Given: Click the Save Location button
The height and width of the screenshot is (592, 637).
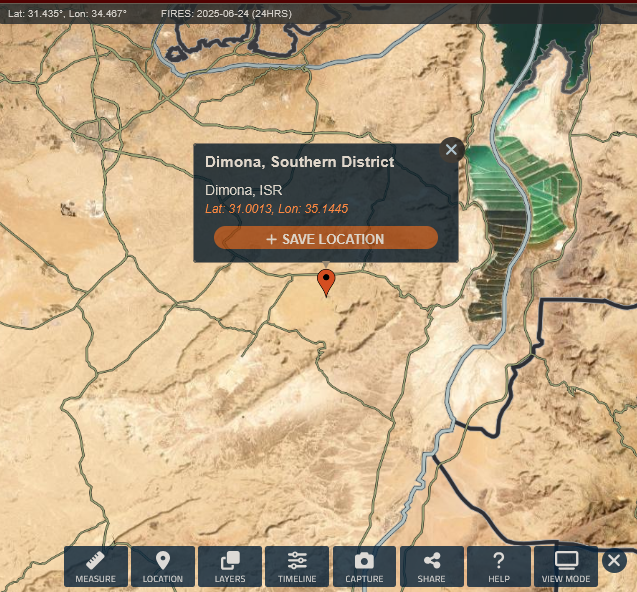Looking at the screenshot, I should pos(326,238).
